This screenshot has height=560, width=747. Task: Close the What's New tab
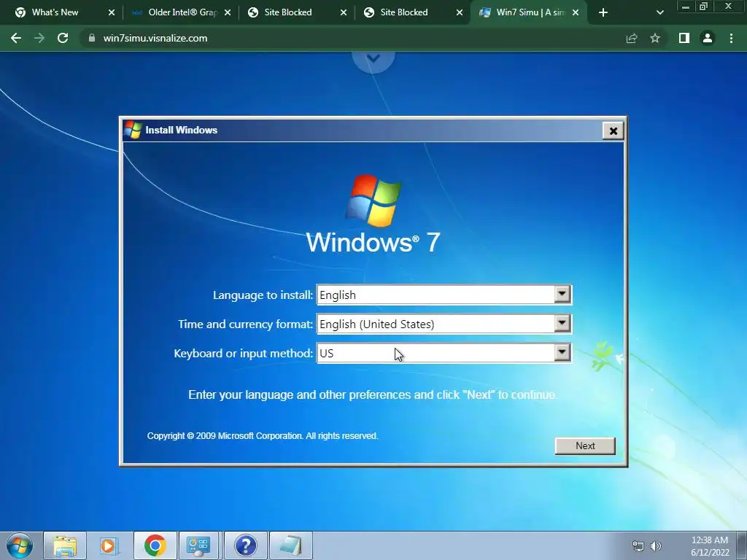click(x=112, y=12)
